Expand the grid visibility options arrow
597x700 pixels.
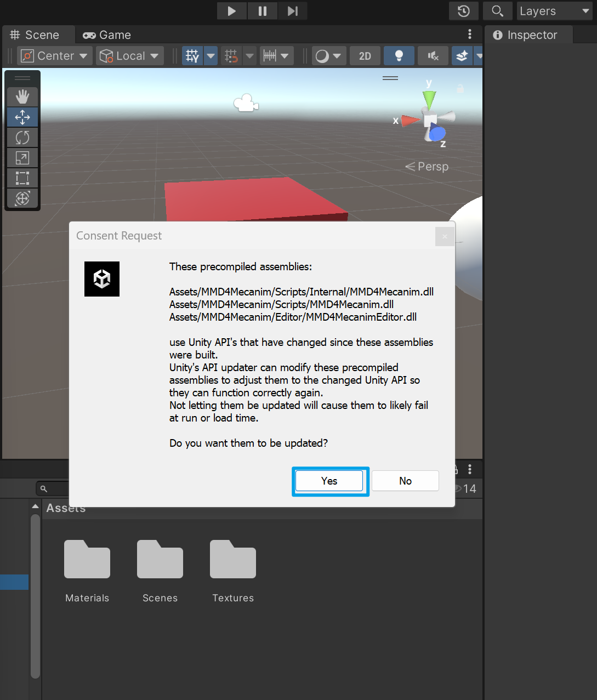(x=211, y=56)
